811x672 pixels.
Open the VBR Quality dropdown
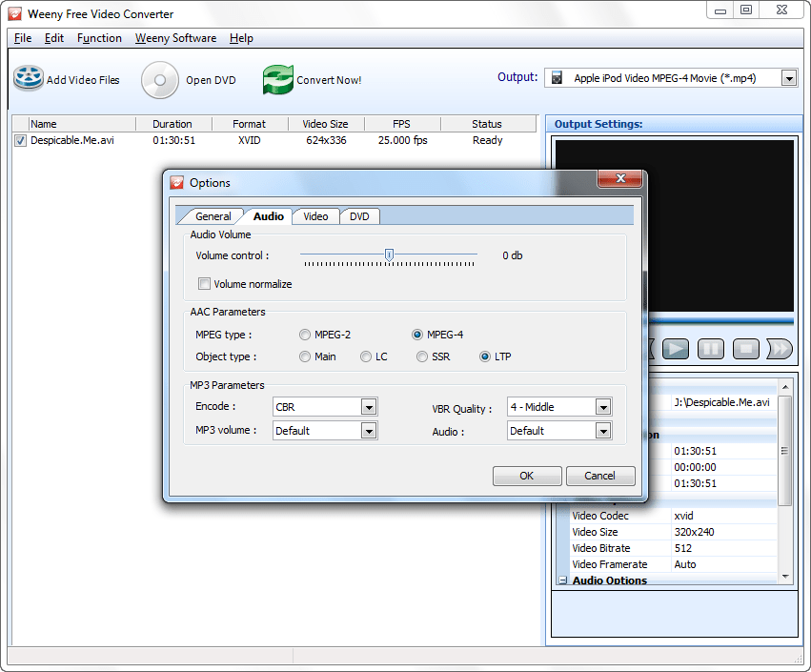click(x=602, y=406)
